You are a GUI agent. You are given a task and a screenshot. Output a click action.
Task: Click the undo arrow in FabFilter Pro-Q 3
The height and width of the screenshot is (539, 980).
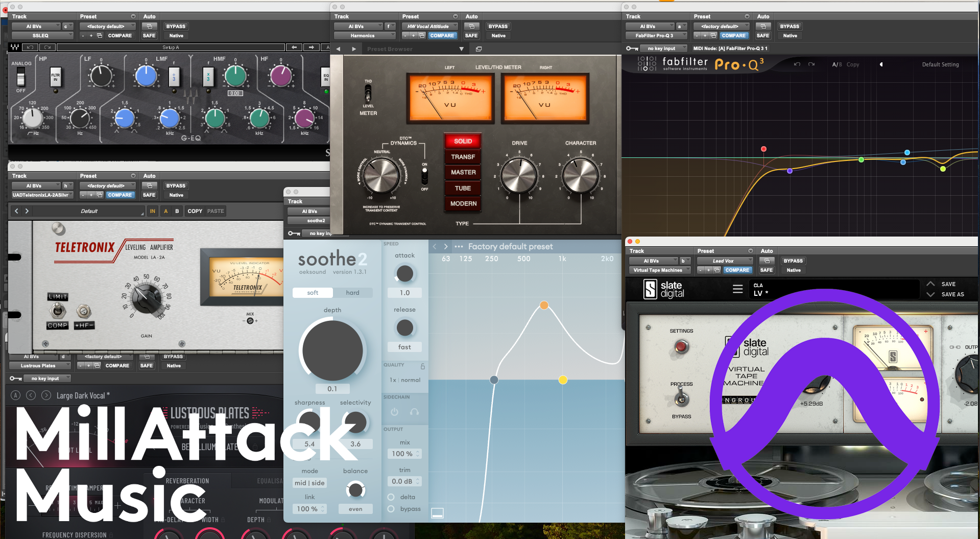pyautogui.click(x=796, y=64)
